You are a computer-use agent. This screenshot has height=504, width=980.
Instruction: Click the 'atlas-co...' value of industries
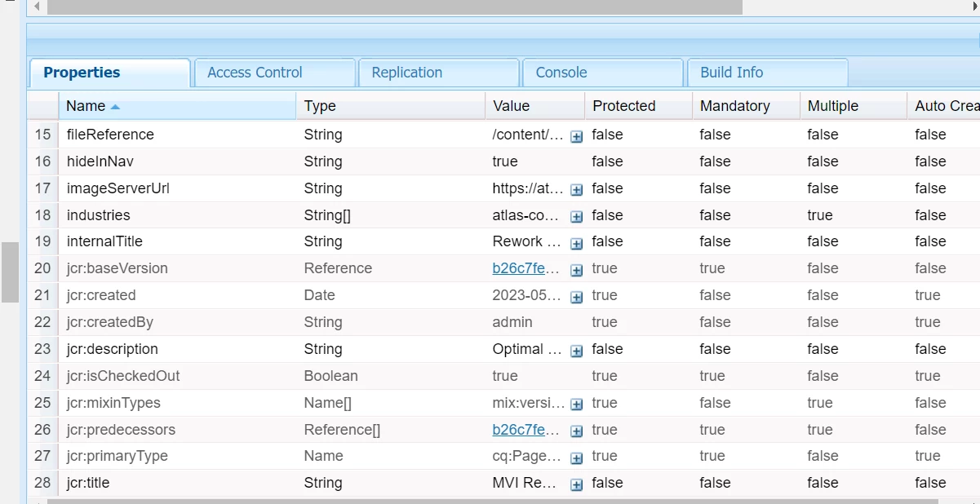tap(525, 215)
